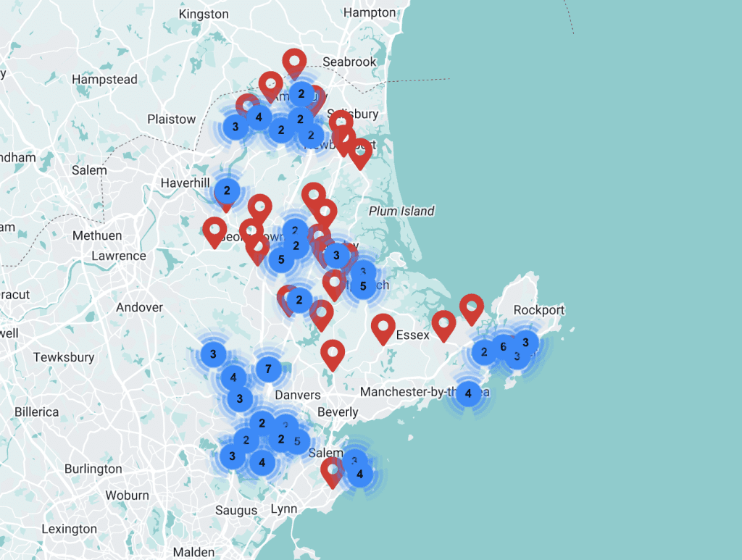
Task: Click the cluster marker showing 7 near Danvers
Action: (268, 369)
